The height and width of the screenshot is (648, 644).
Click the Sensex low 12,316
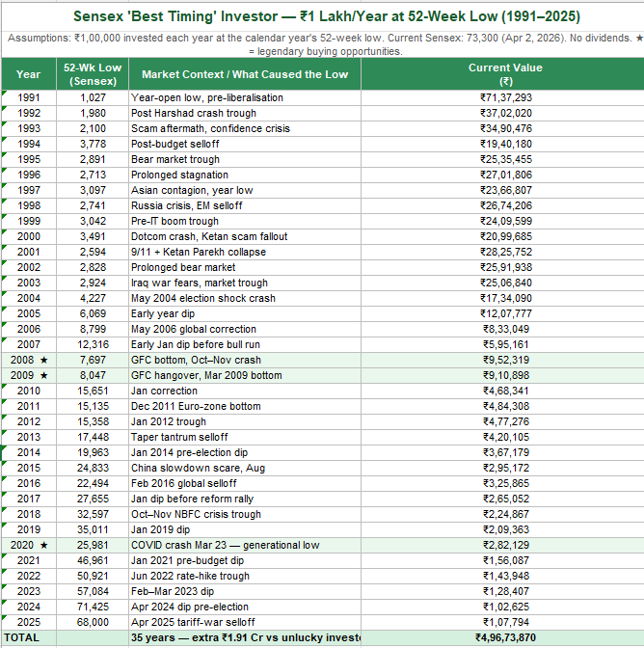click(93, 344)
